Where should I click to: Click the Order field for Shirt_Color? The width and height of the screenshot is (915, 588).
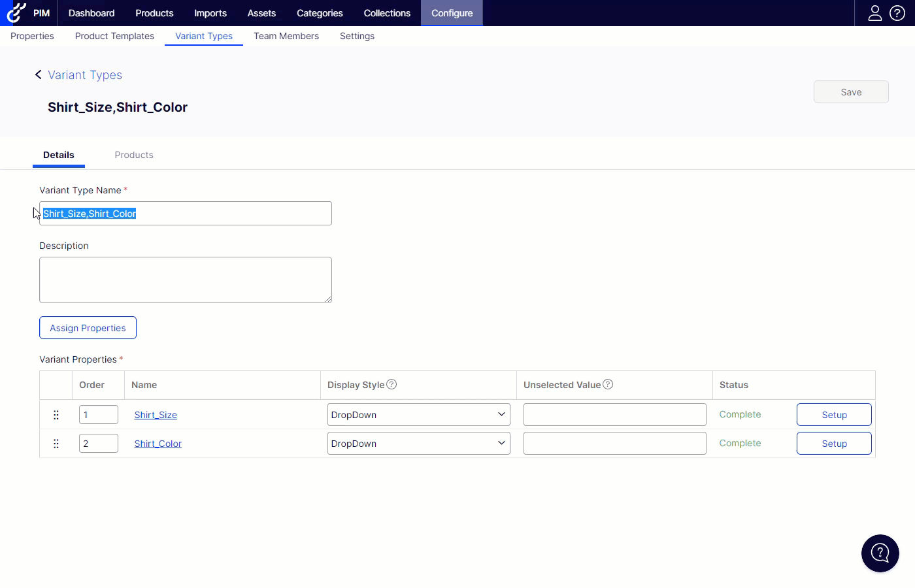click(x=98, y=444)
